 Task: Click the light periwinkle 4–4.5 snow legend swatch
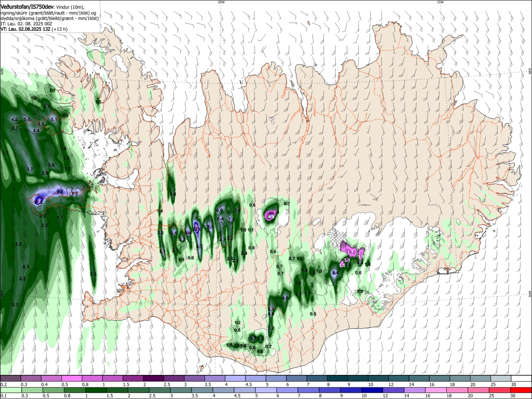click(x=235, y=379)
